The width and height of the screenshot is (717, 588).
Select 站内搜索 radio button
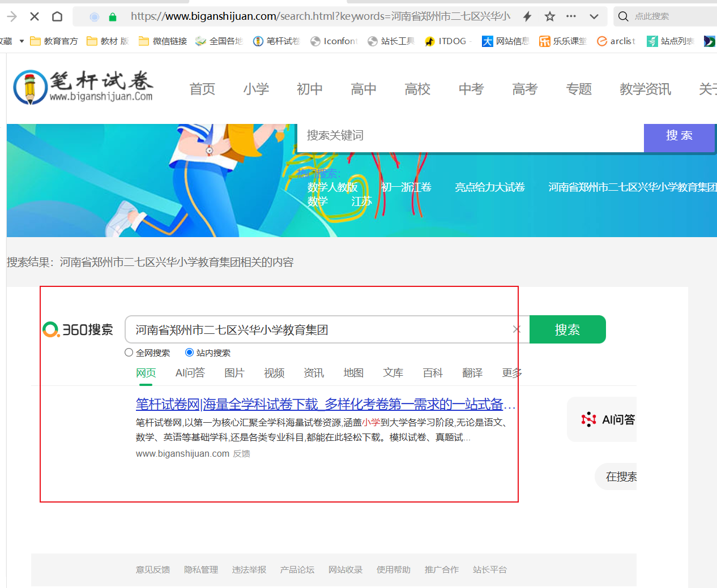[x=190, y=353]
